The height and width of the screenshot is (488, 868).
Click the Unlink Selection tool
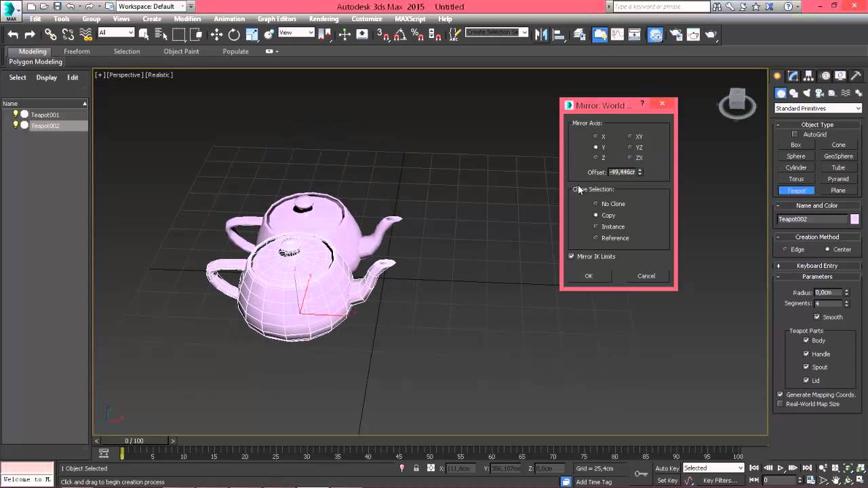(68, 35)
